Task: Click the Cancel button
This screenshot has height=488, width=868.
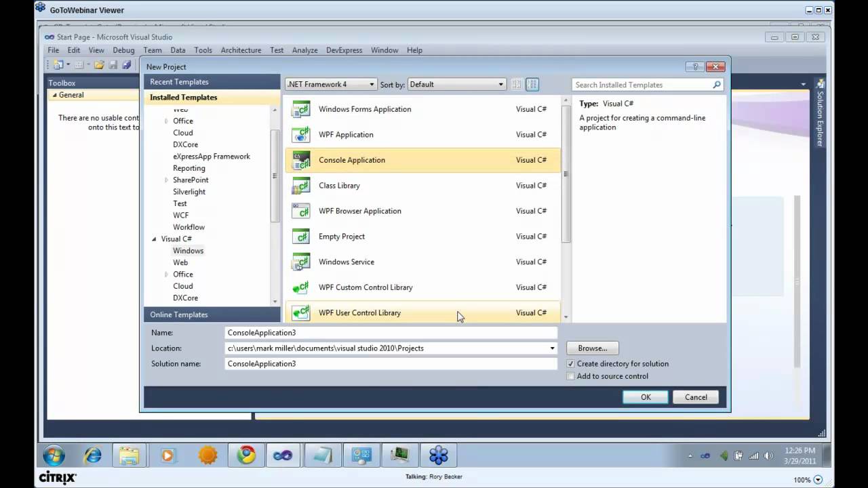Action: pos(696,397)
